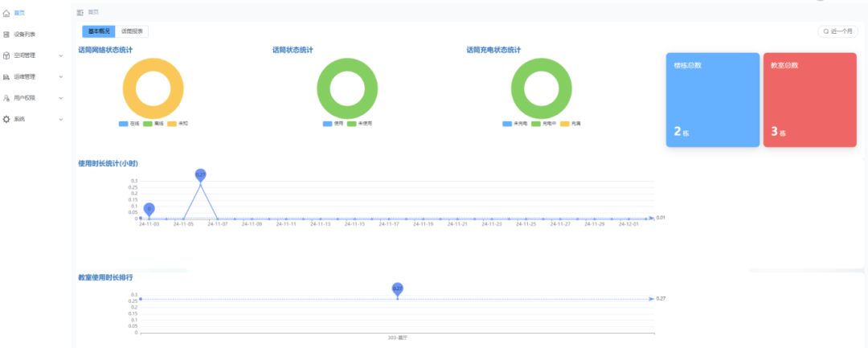Open the 楼栋总数 blue summary card
Screen dimensions: 868x348
[x=712, y=100]
